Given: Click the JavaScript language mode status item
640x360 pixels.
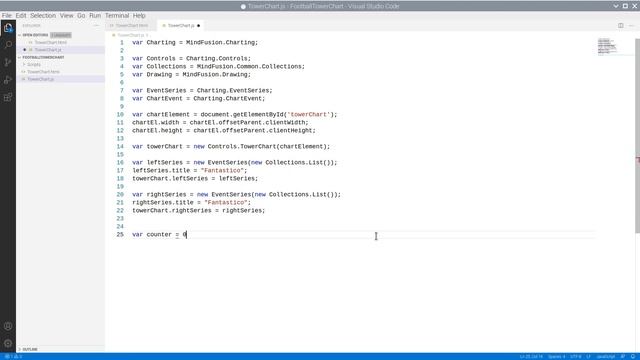Looking at the screenshot, I should click(606, 356).
